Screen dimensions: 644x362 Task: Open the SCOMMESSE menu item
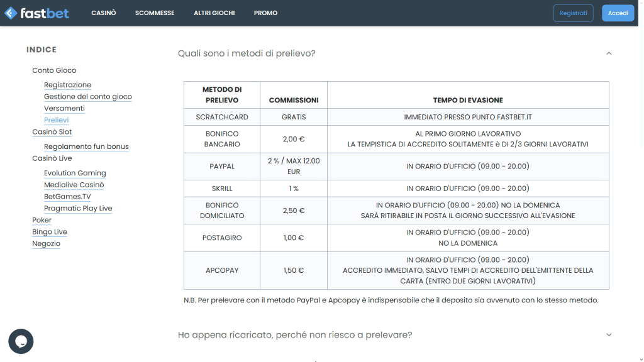(x=155, y=13)
